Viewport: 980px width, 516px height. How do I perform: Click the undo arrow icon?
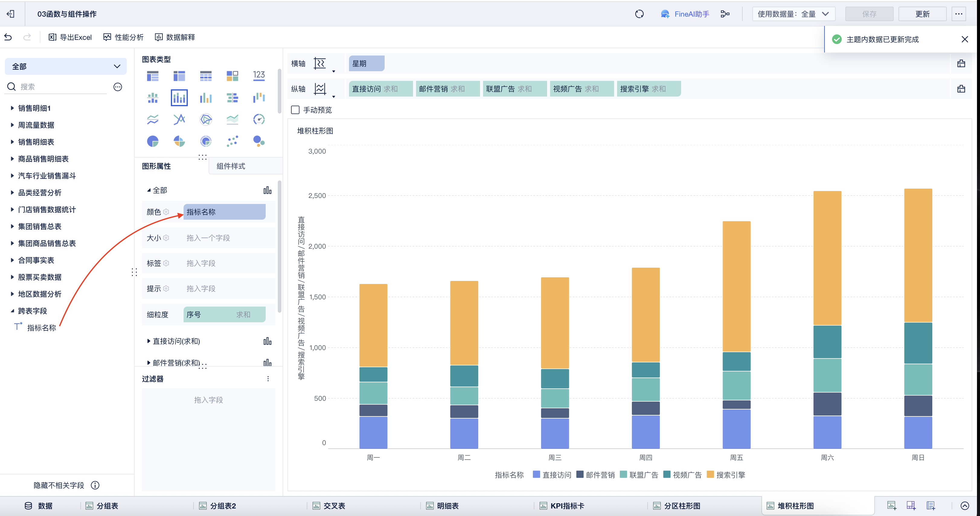8,37
